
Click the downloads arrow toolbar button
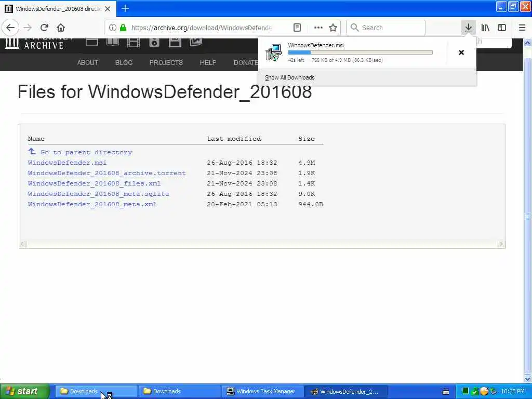pyautogui.click(x=469, y=28)
